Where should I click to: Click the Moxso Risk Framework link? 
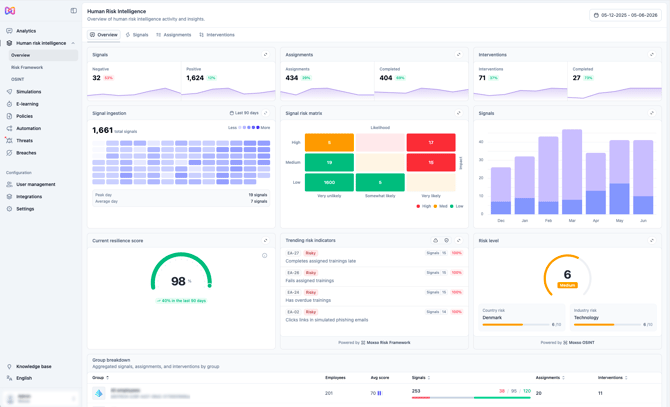[386, 343]
